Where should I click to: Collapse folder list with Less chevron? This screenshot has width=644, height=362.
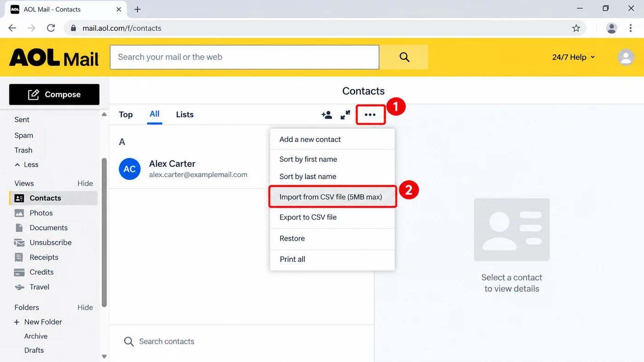coord(17,164)
